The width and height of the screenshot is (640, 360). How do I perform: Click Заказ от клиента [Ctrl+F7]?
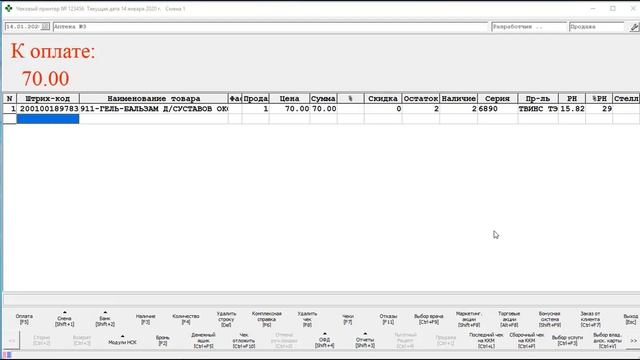[590, 319]
